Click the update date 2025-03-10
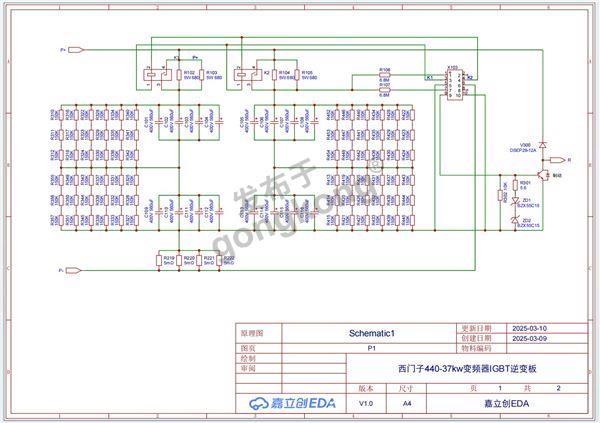600x423 pixels. pos(529,329)
